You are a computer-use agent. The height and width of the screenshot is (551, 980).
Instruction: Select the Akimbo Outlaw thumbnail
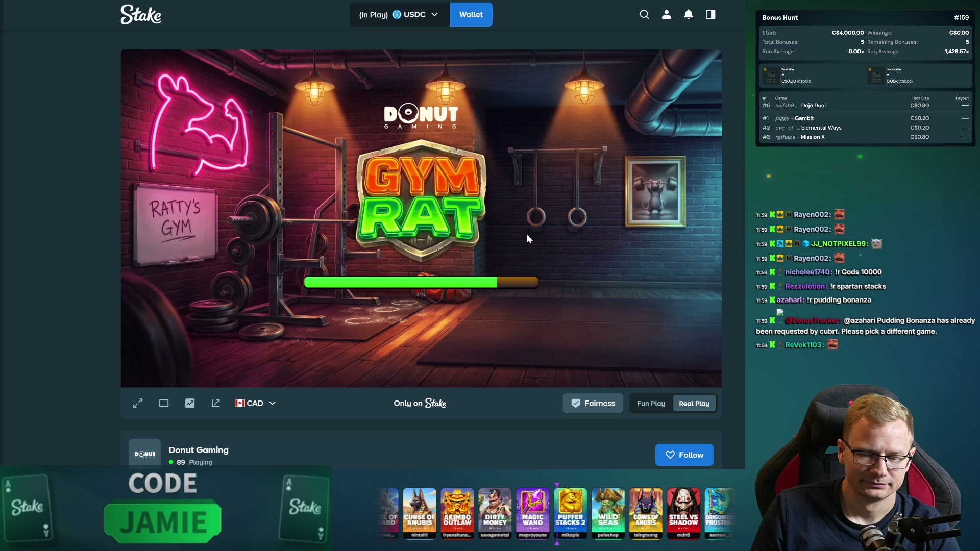[x=457, y=513]
